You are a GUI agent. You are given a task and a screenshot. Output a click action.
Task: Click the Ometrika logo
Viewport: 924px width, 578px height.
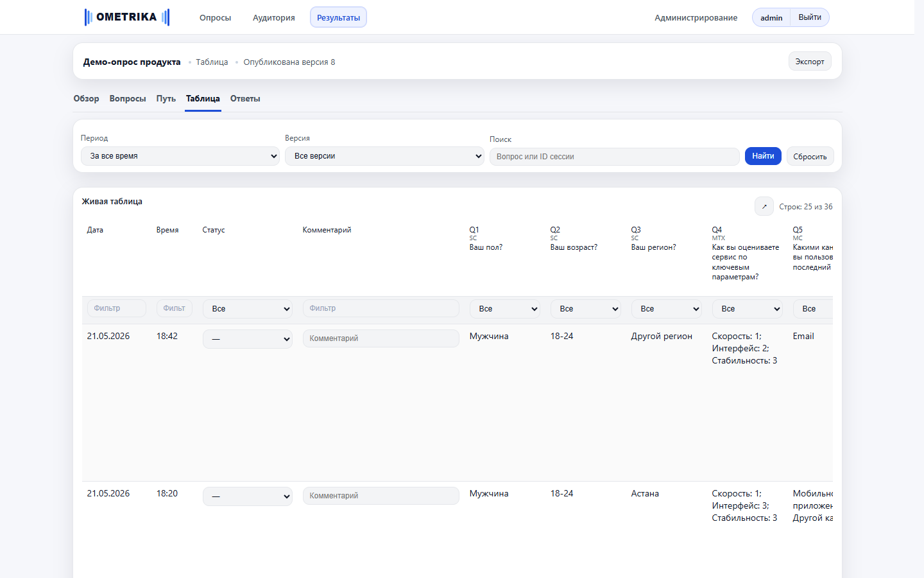(x=127, y=17)
